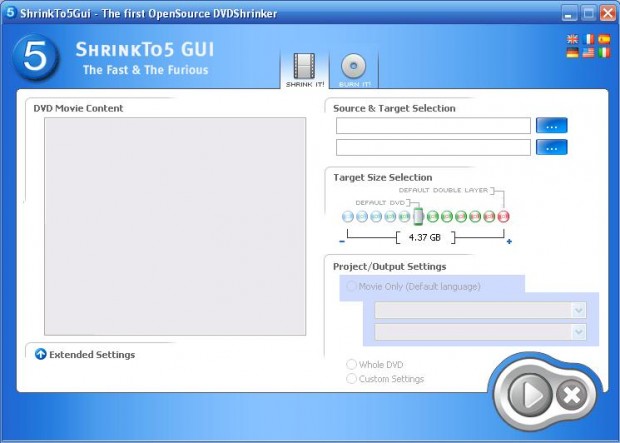This screenshot has width=620, height=443.
Task: Click the ShrinkTo5 GUI header title
Action: (145, 49)
